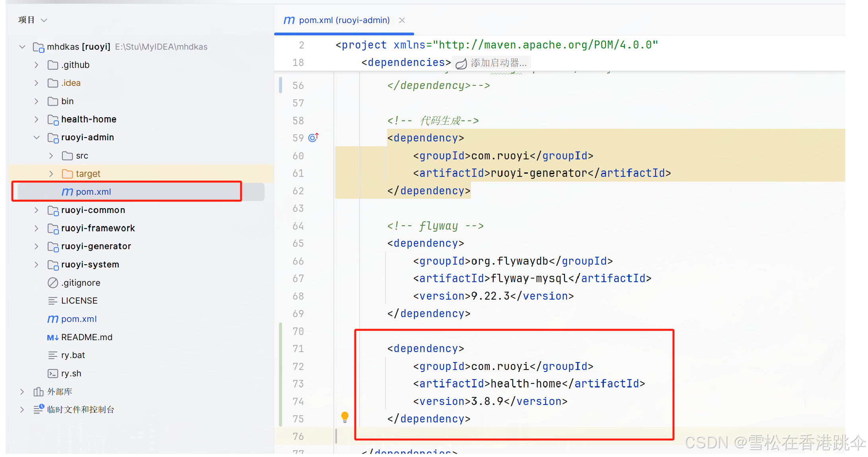Expand the ruoyi-generator module

pyautogui.click(x=37, y=246)
